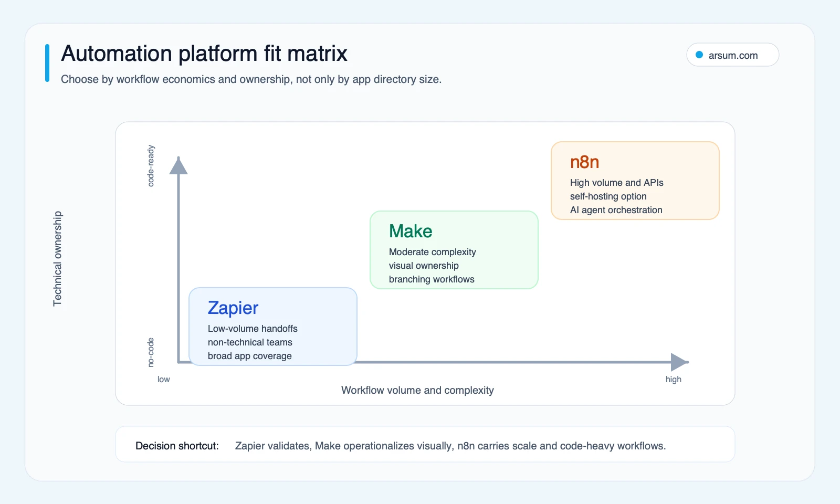Click the 'Workflow volume and complexity' axis label
Image resolution: width=840 pixels, height=504 pixels.
click(417, 390)
